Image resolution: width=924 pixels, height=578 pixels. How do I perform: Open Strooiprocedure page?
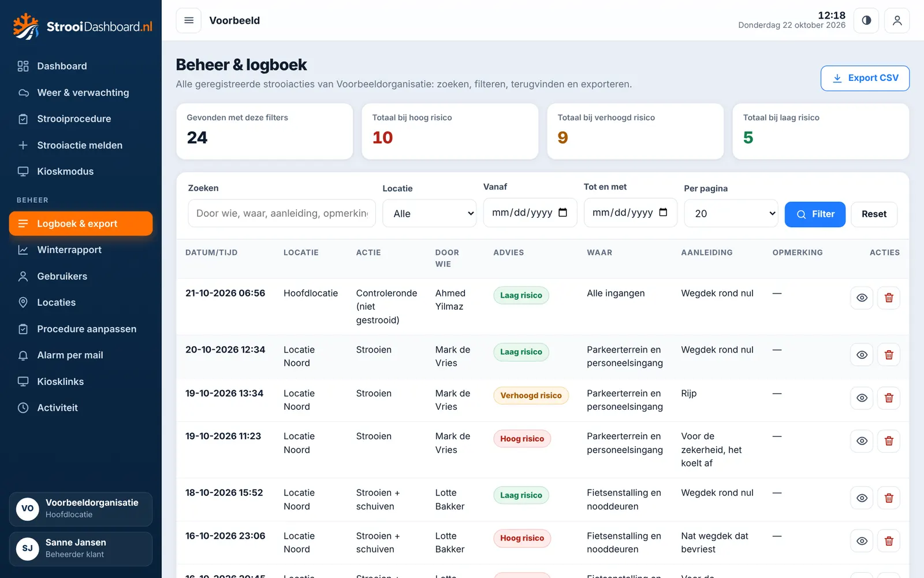[81, 118]
